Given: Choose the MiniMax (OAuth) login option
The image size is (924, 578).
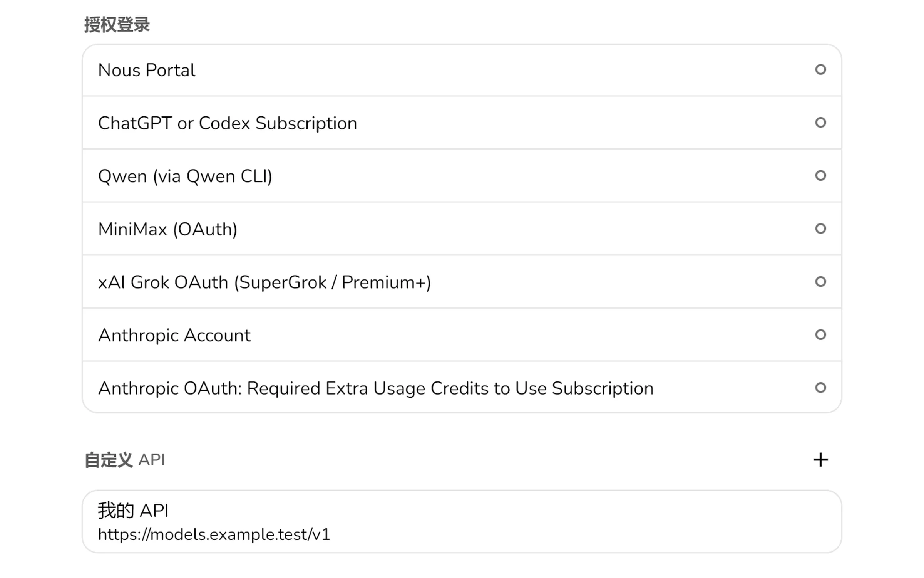Looking at the screenshot, I should click(x=462, y=229).
